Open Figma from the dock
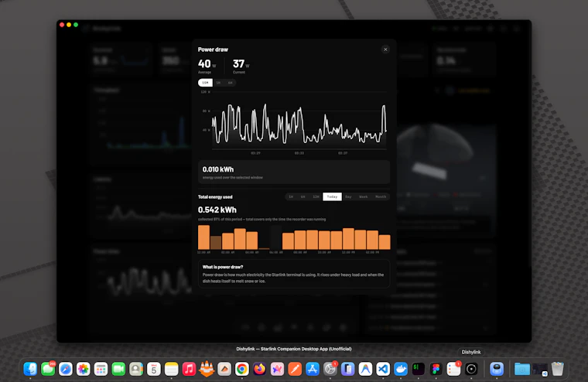The height and width of the screenshot is (382, 588). point(436,370)
